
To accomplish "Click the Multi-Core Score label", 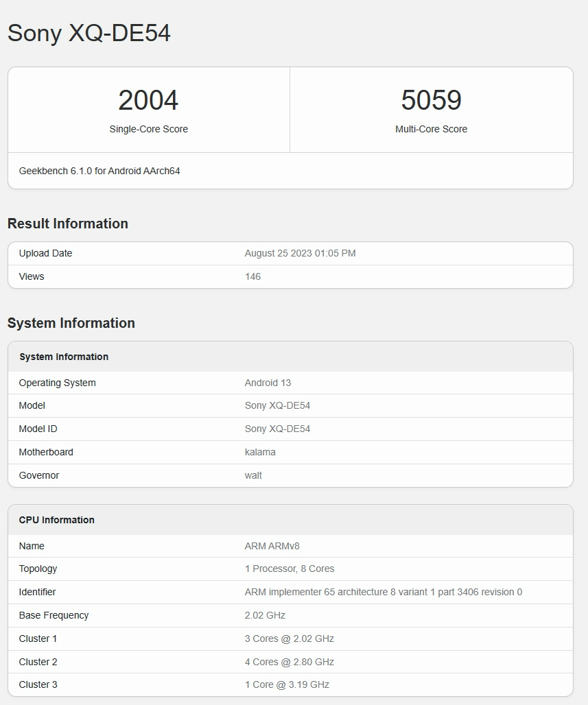I will coord(431,129).
